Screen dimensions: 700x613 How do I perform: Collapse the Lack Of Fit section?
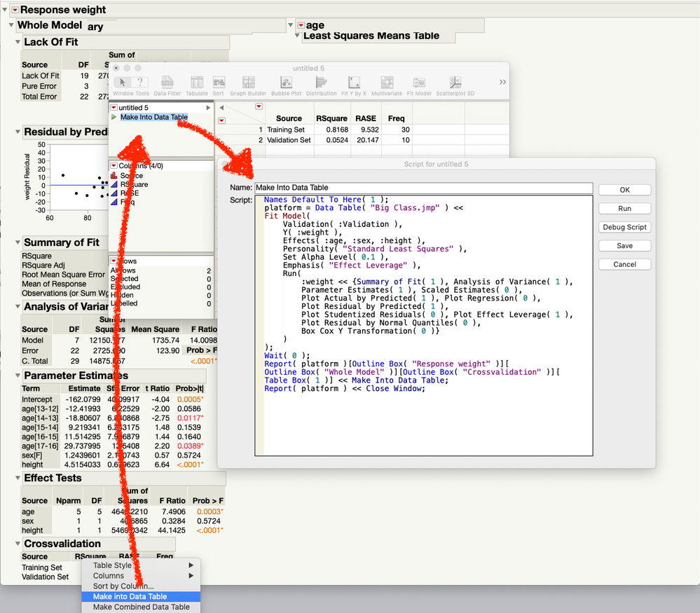coord(19,43)
